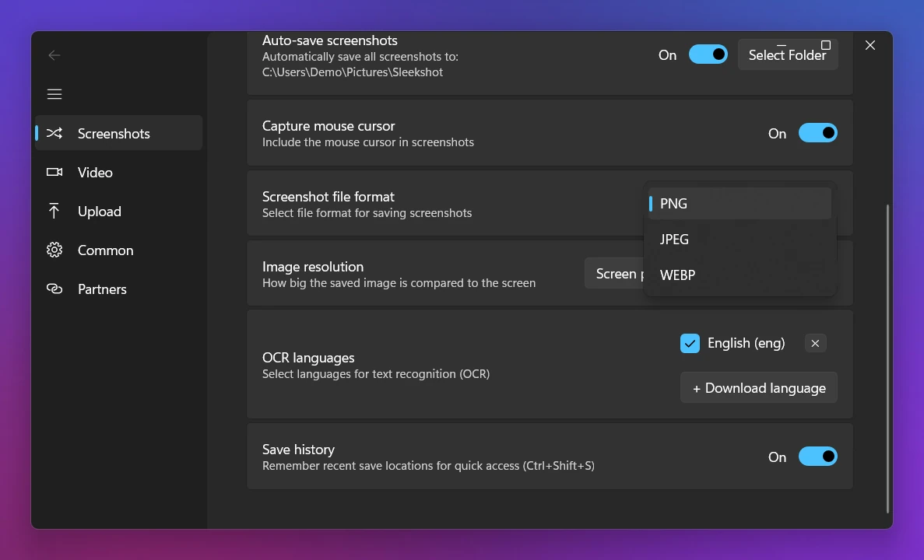
Task: Click the 'Screenshot file format' label
Action: click(x=328, y=197)
